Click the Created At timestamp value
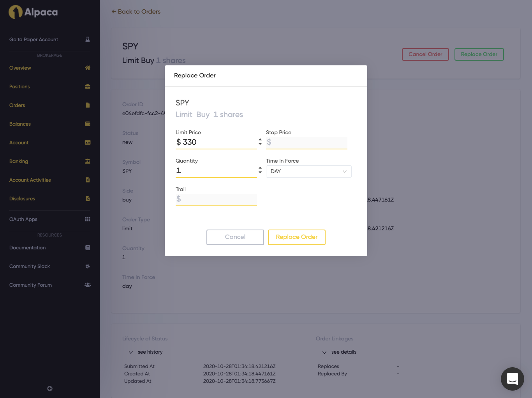The width and height of the screenshot is (532, 398). (240, 374)
